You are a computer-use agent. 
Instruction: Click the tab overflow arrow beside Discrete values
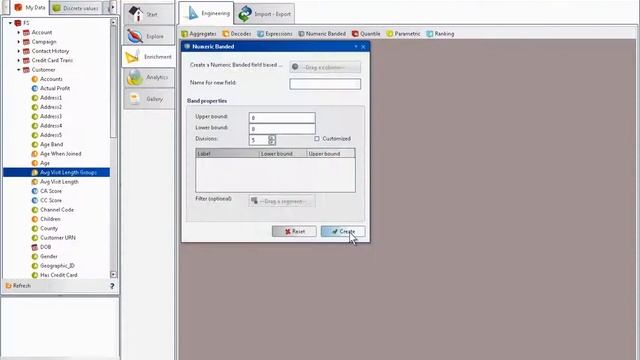(x=112, y=7)
